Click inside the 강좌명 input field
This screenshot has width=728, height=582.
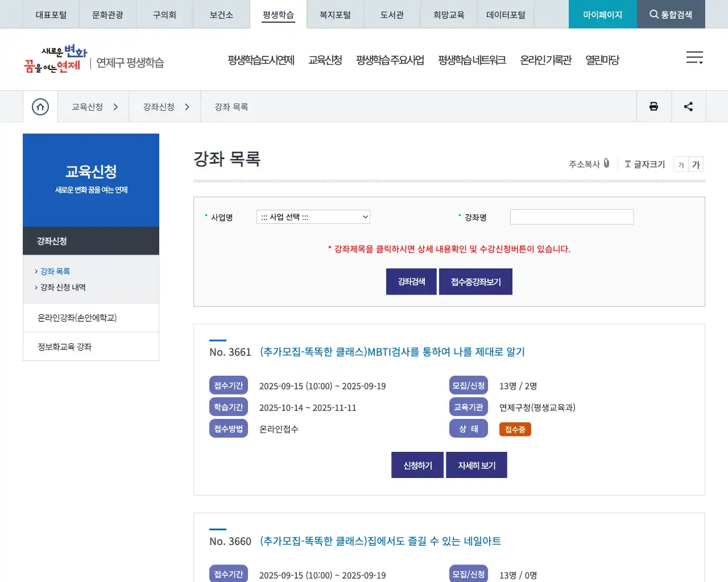point(572,217)
